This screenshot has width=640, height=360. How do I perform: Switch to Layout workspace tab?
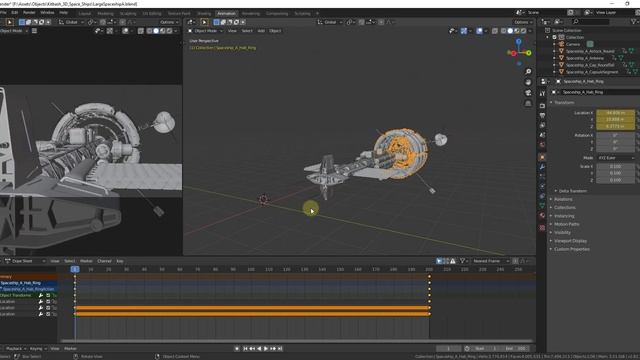[x=84, y=13]
